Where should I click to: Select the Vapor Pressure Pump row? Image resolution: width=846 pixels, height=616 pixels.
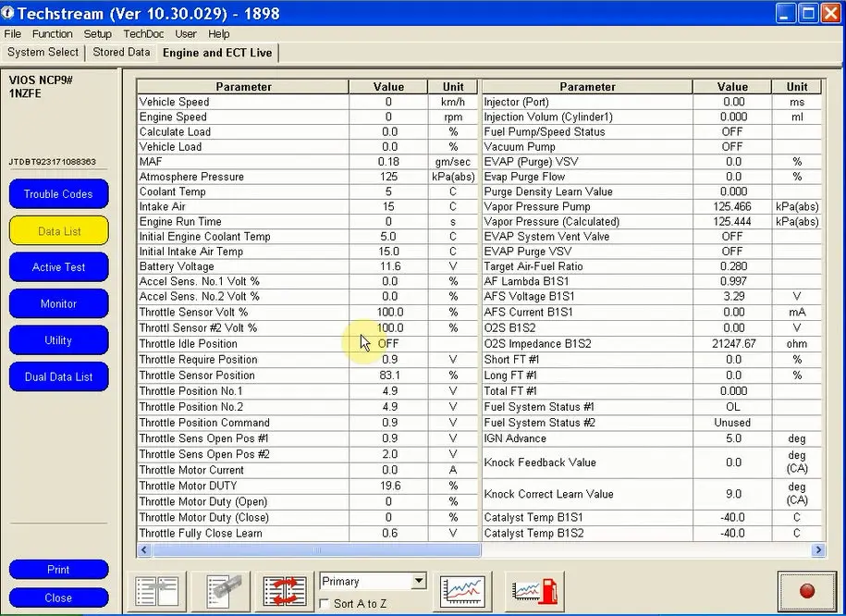[x=652, y=206]
